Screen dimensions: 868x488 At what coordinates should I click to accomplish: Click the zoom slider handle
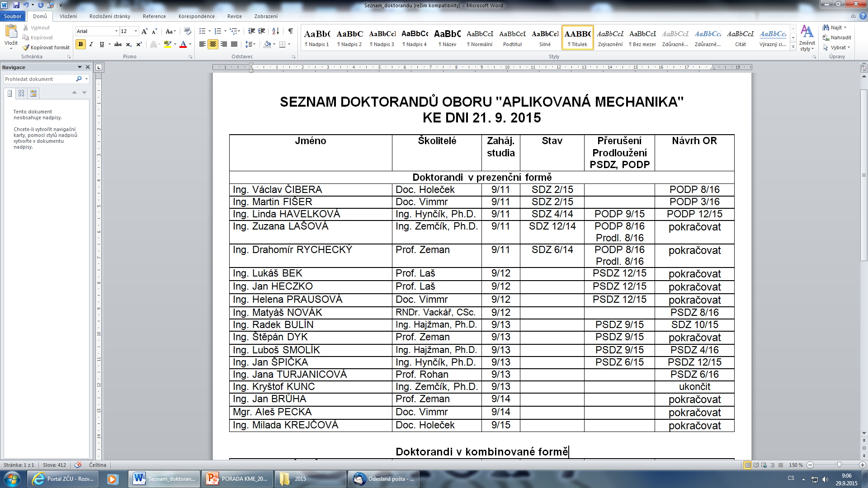pyautogui.click(x=839, y=465)
